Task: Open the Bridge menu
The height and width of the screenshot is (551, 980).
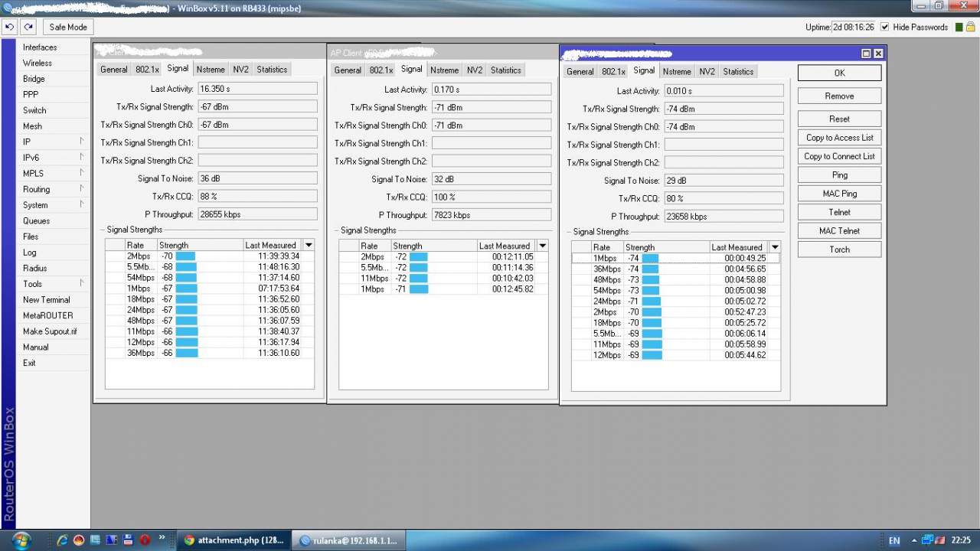Action: tap(34, 79)
